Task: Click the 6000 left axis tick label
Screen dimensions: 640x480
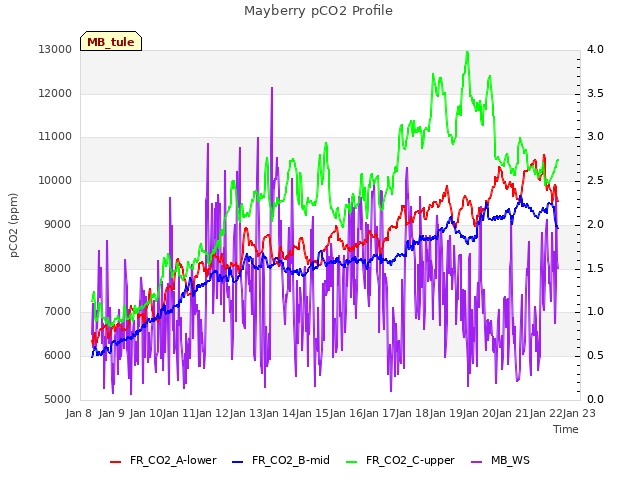Action: (58, 356)
